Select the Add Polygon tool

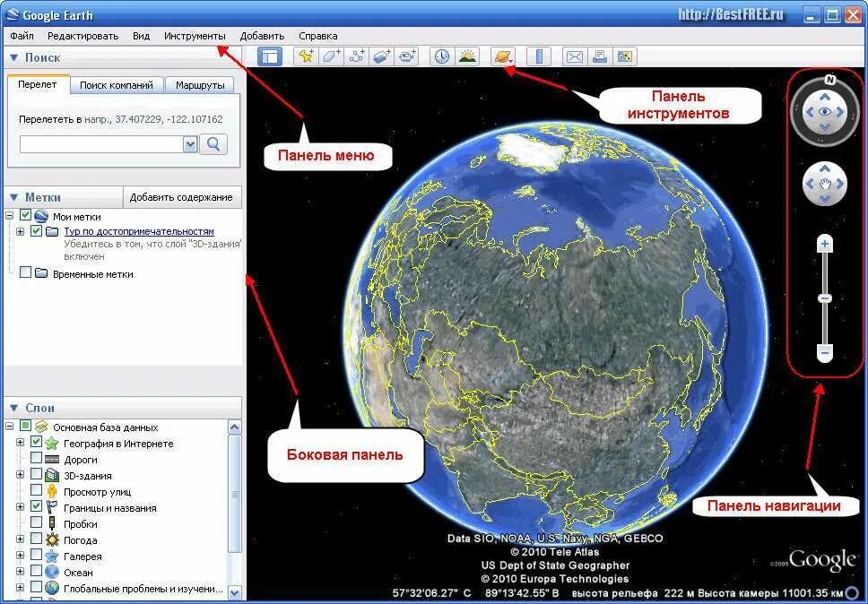click(x=331, y=56)
